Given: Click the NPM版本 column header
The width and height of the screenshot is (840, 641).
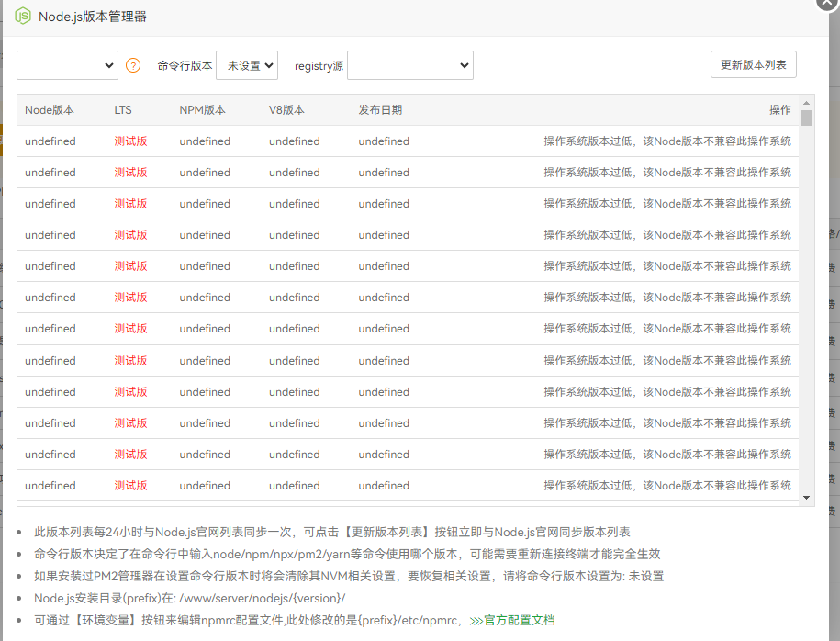Looking at the screenshot, I should (203, 110).
